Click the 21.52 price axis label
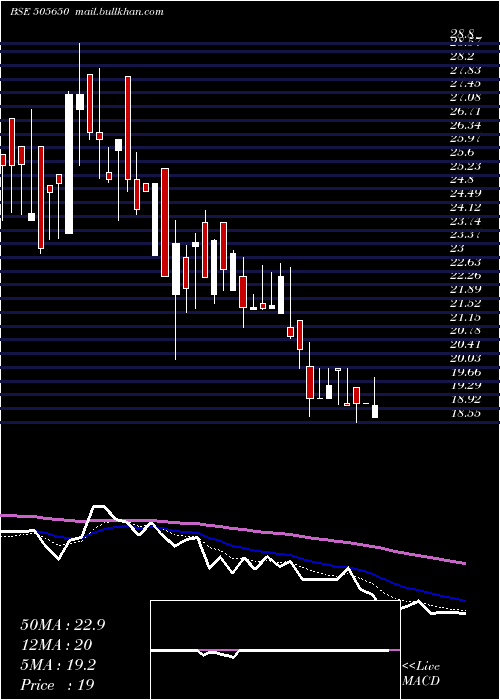The width and height of the screenshot is (500, 700). 465,303
